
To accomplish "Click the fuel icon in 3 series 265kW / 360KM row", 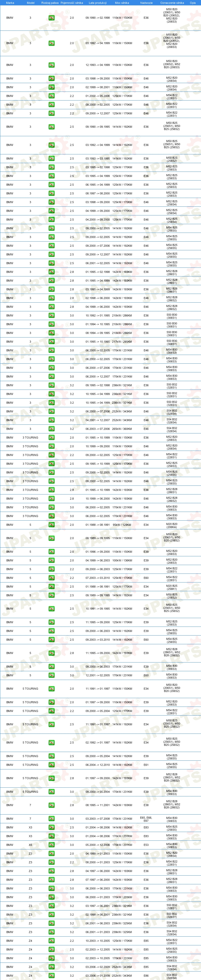I will coord(51,429).
